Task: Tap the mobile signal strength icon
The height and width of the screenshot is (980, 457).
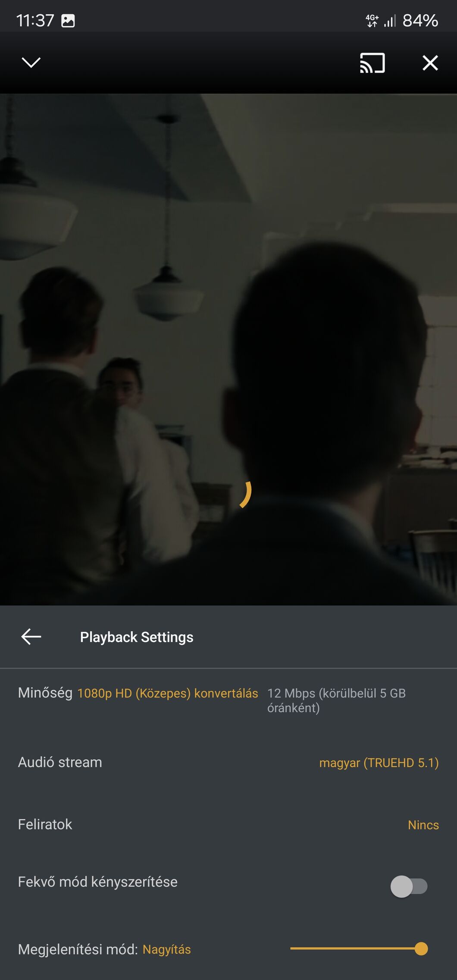Action: [x=390, y=21]
